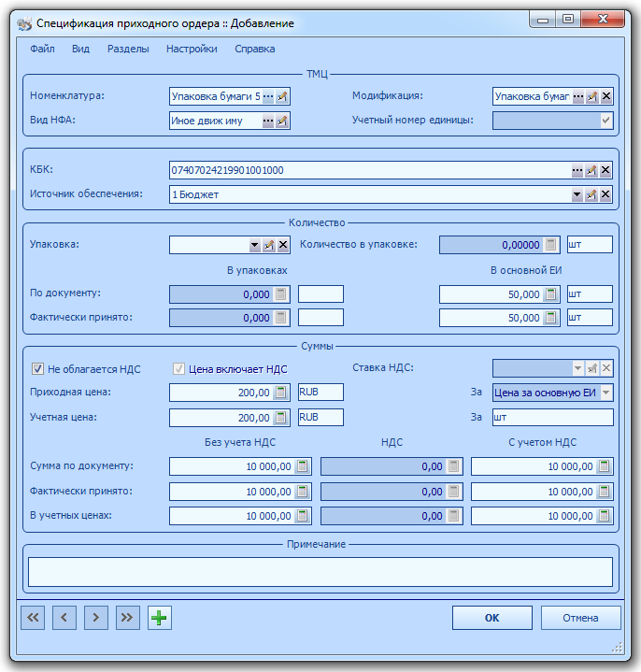Confirm with the ОК button

[x=491, y=618]
